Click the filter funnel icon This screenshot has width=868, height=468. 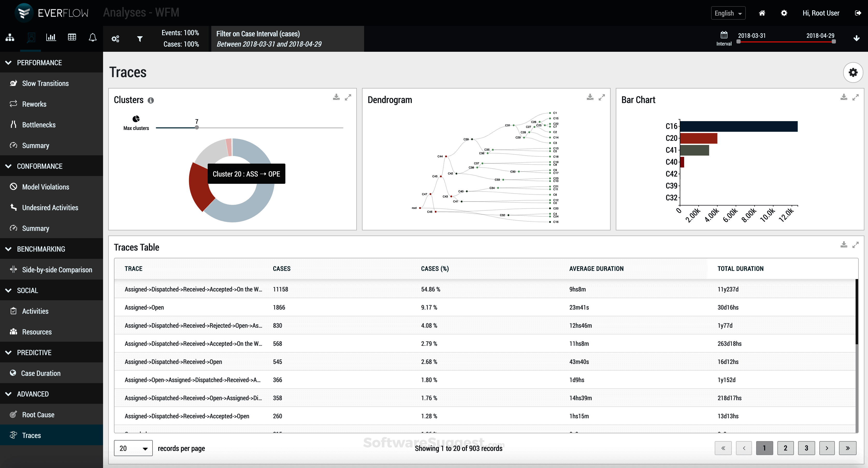coord(140,39)
